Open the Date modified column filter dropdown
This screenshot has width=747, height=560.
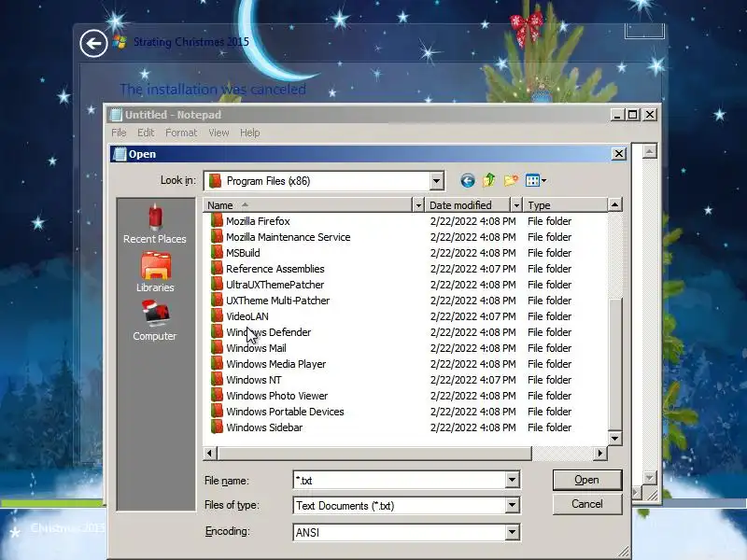[x=516, y=205]
